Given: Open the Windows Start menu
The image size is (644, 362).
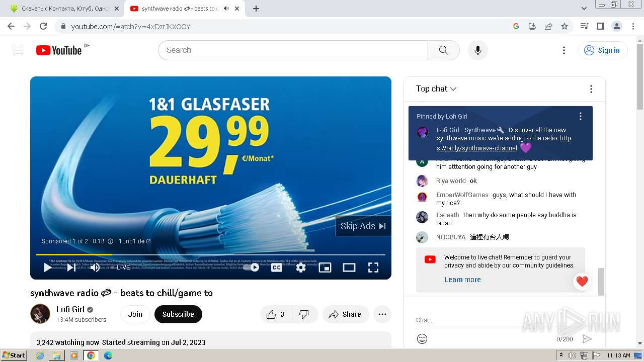Looking at the screenshot, I should click(x=14, y=355).
